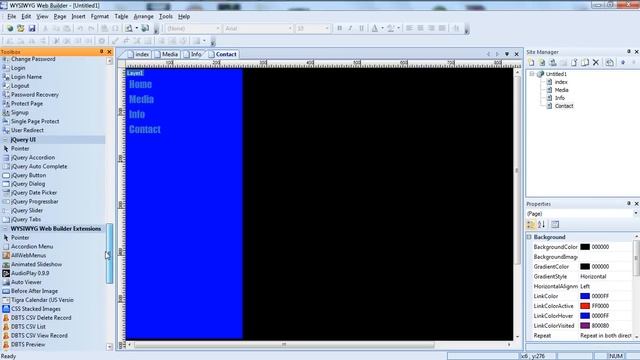Click the LinkColorVisited purple swatch

(x=585, y=326)
